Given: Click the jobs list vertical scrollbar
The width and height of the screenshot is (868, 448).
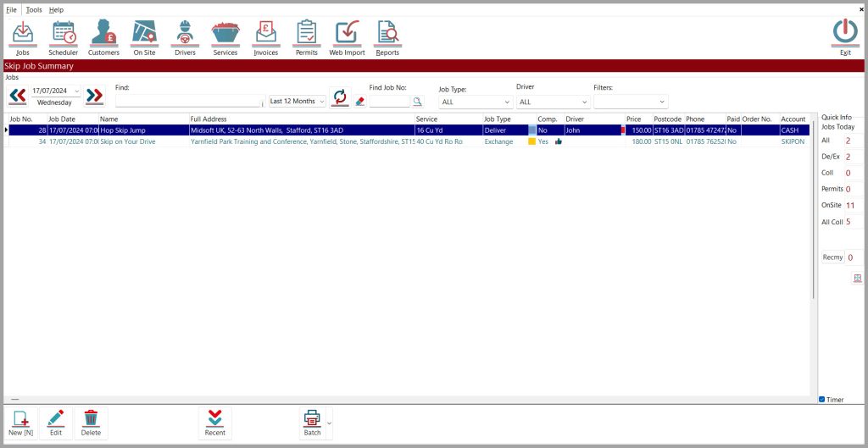Looking at the screenshot, I should tap(813, 210).
